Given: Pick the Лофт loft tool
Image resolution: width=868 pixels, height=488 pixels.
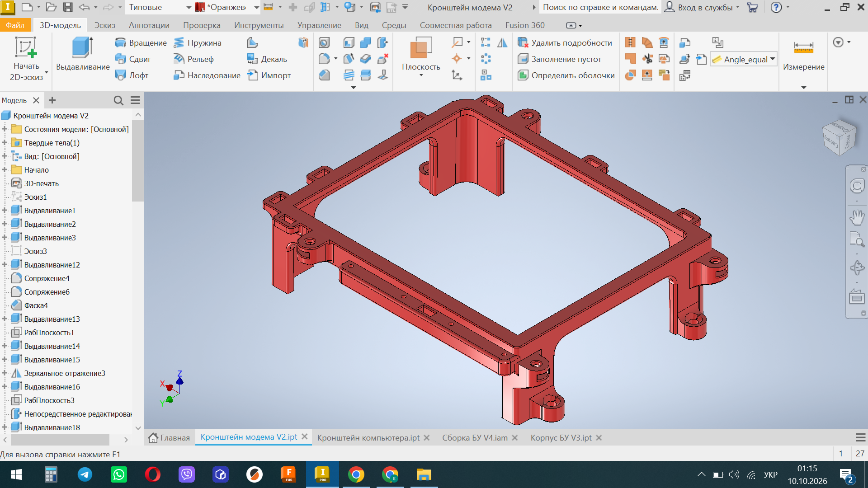Looking at the screenshot, I should 132,75.
